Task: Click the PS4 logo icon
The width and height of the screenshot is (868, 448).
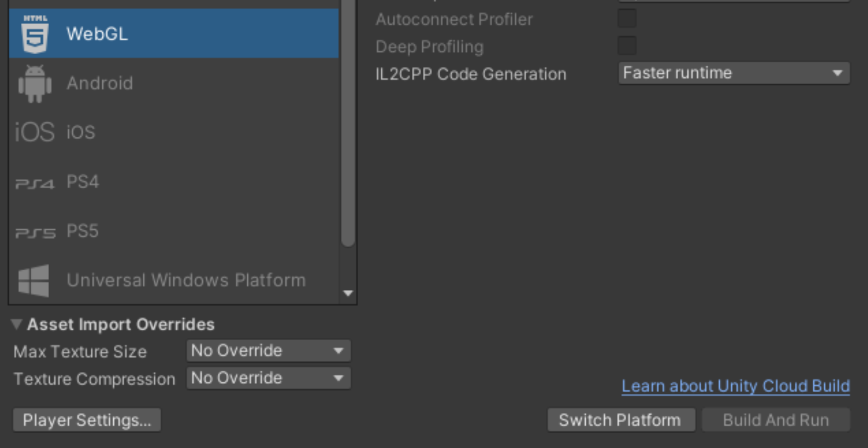Action: (34, 184)
